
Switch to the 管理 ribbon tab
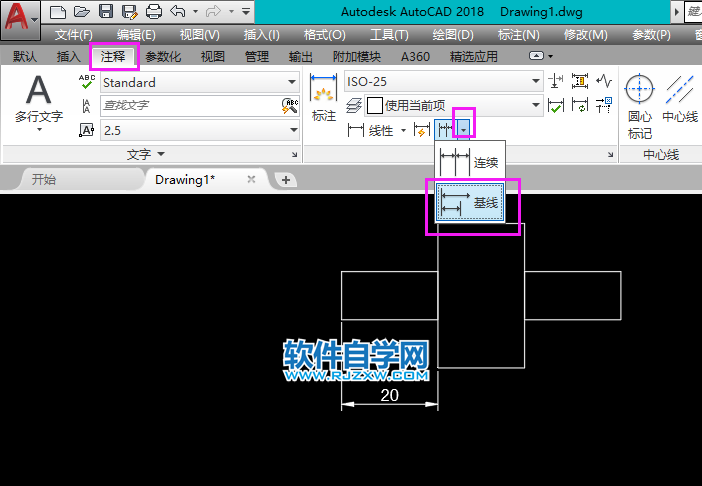pyautogui.click(x=257, y=56)
